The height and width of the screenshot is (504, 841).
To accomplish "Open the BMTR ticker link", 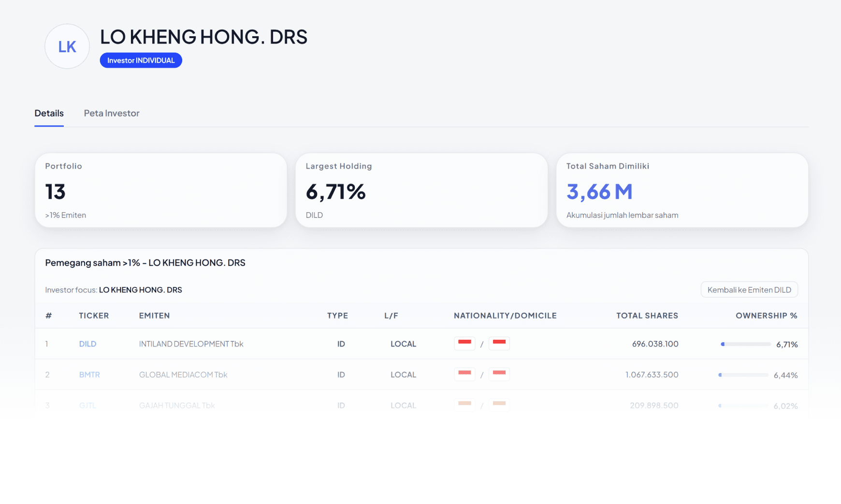I will [x=89, y=375].
